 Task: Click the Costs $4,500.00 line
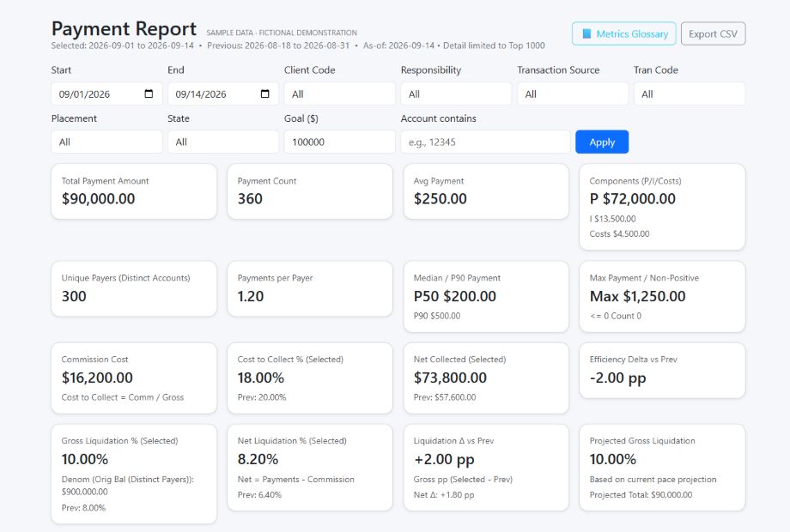point(619,234)
